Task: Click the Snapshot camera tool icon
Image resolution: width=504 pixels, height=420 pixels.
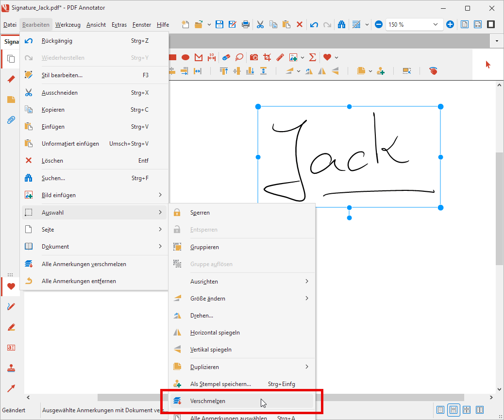Action: point(254,57)
